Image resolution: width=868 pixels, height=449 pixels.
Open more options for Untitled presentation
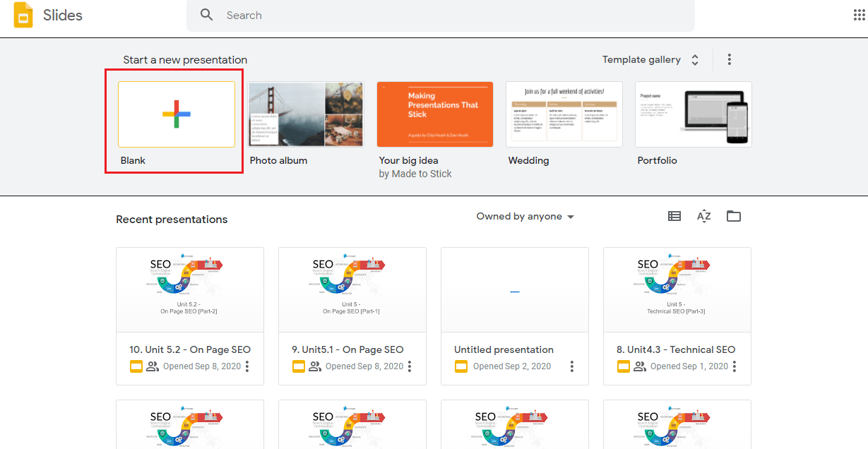coord(572,366)
